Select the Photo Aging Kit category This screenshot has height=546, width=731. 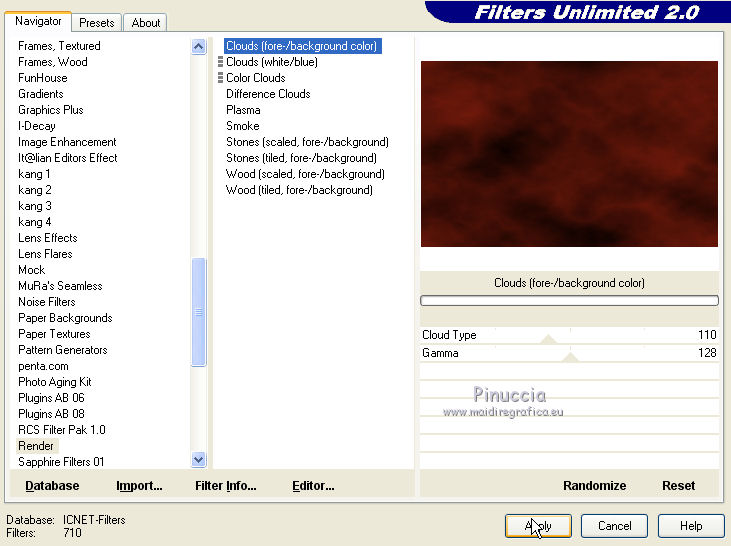55,382
